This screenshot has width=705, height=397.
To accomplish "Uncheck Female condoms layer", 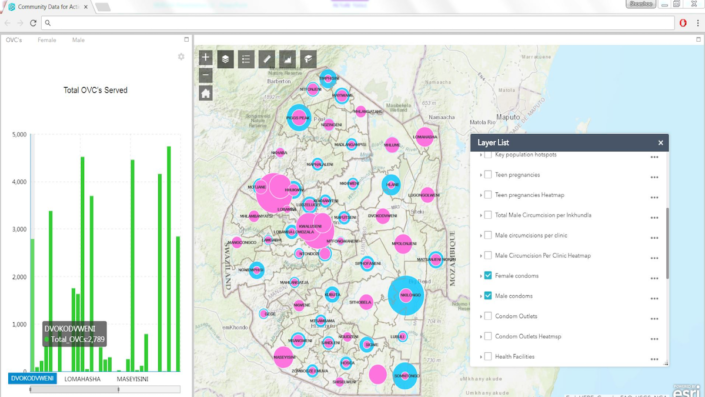I will [488, 276].
